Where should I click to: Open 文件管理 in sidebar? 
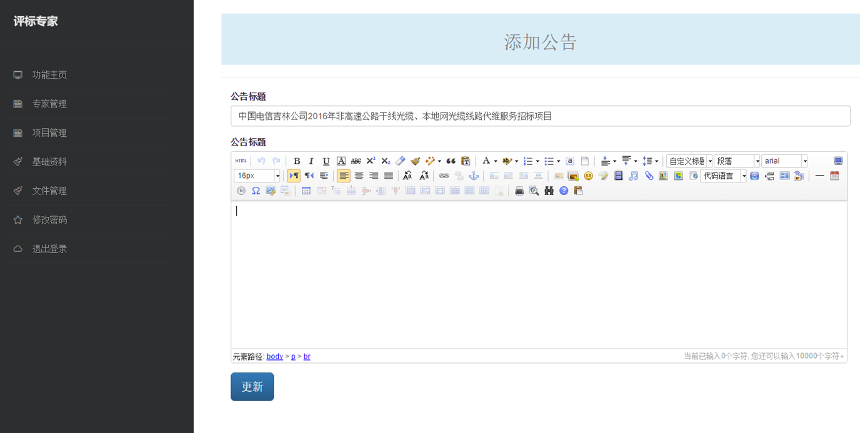tap(49, 191)
